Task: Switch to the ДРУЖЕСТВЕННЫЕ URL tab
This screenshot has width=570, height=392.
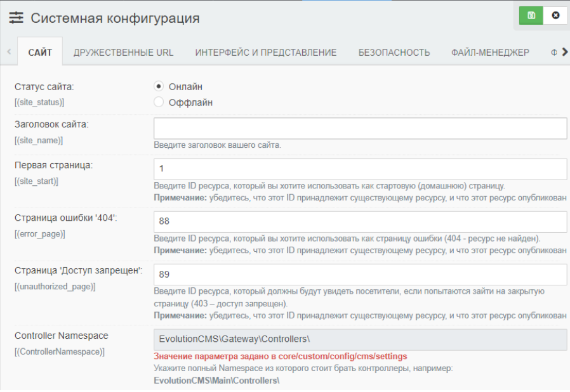Action: pos(123,53)
